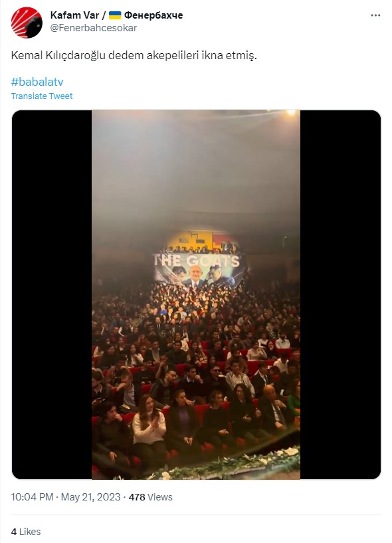Screen dimensions: 392x543
Task: Open the 4 Likes list
Action: click(26, 532)
